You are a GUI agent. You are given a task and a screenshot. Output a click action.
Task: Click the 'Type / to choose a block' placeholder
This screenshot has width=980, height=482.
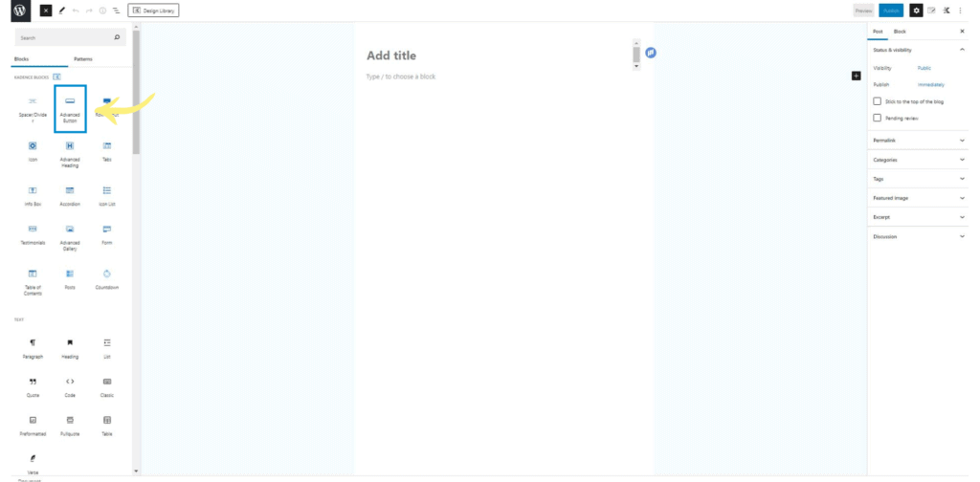click(x=401, y=77)
